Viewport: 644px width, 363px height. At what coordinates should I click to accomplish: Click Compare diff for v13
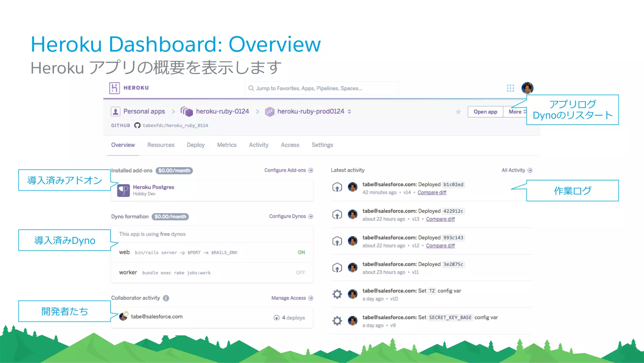[x=440, y=219]
